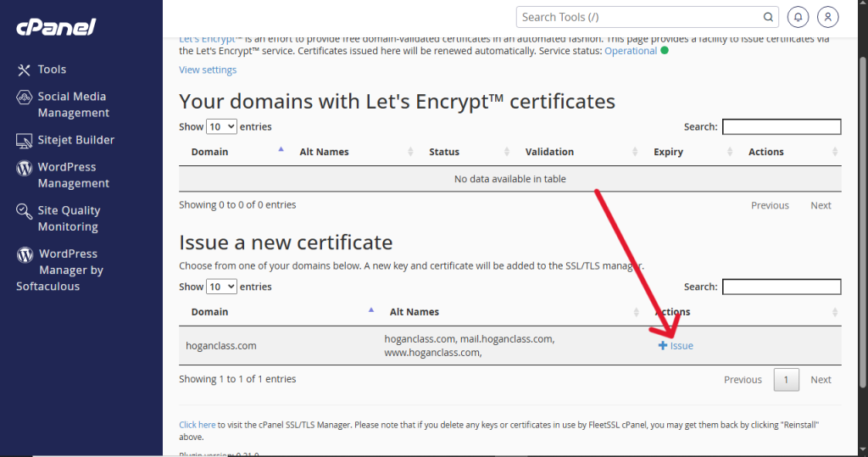The image size is (868, 457).
Task: Click the No data available in table row
Action: click(509, 179)
